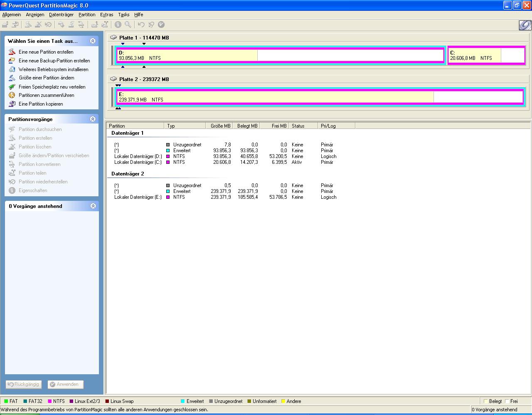The height and width of the screenshot is (415, 532).
Task: Click 'Datenträger 1' group heading
Action: [128, 133]
